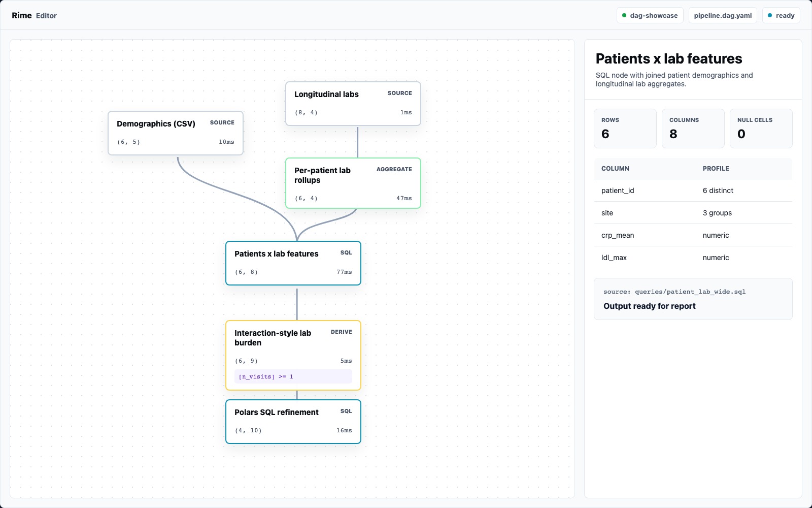
Task: Click the DERIVE type badge
Action: pos(342,332)
